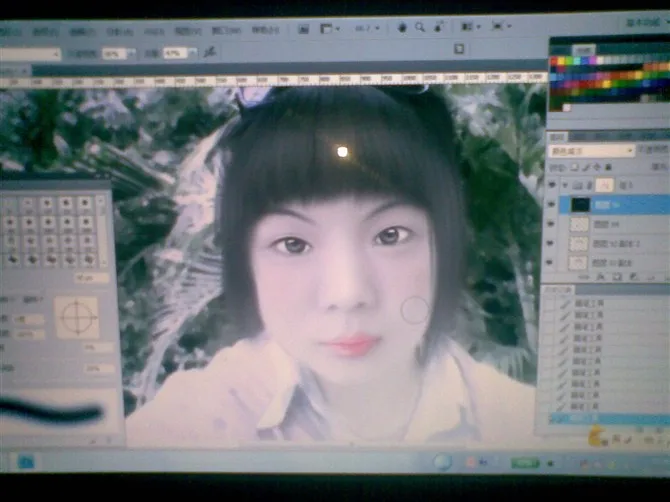670x502 pixels.
Task: Open the first menu in the menu bar
Action: click(x=12, y=31)
